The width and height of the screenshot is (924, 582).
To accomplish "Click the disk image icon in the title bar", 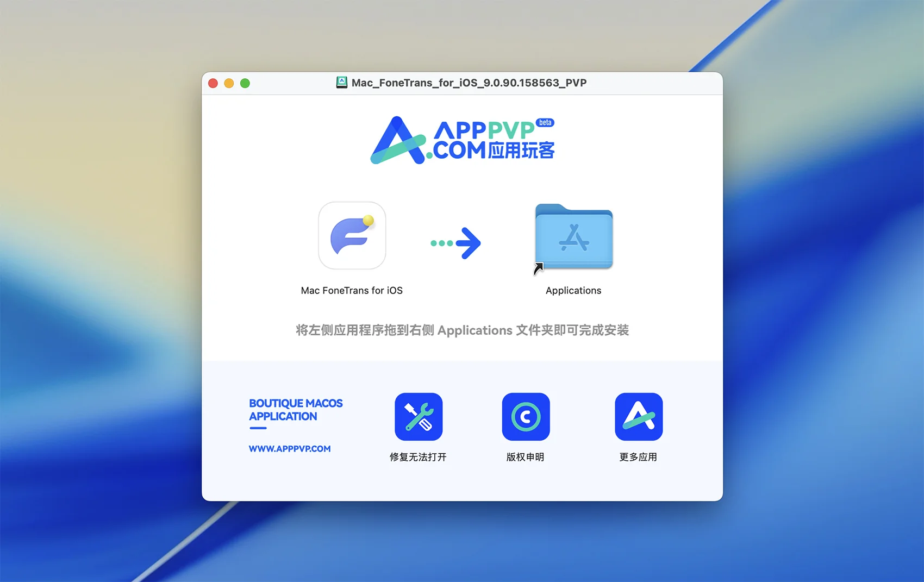I will (342, 83).
